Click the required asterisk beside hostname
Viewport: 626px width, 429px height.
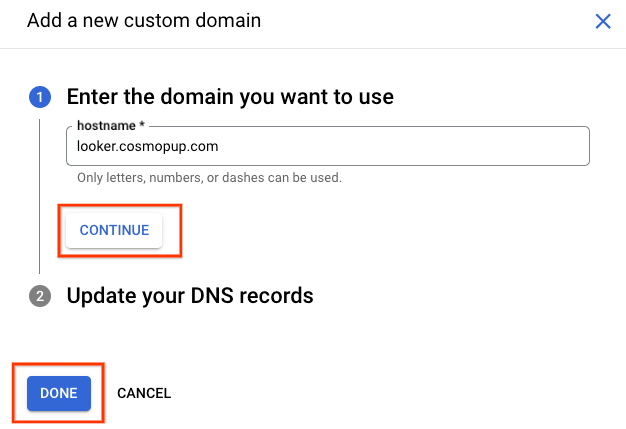(141, 126)
